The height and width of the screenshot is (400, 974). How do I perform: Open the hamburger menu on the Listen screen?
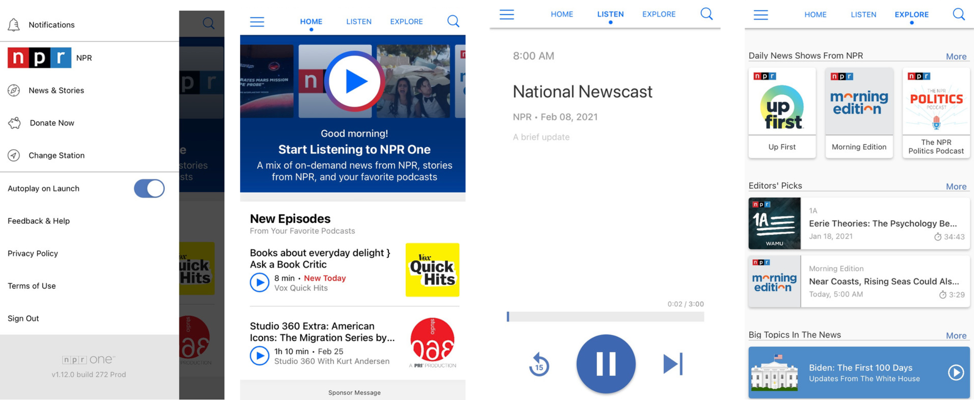[x=507, y=14]
